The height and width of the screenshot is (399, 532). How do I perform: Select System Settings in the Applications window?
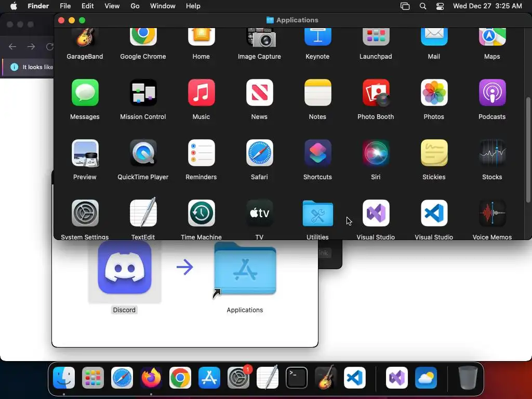[85, 213]
